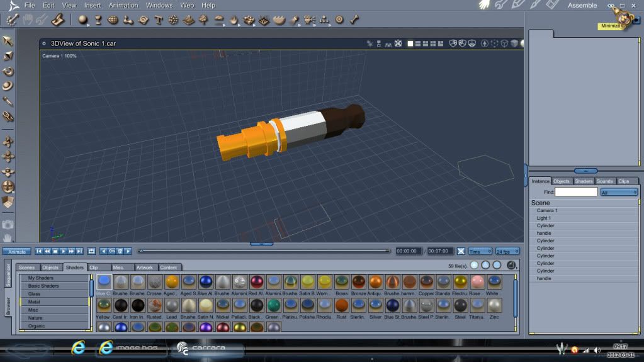Toggle the loop playback button
Image resolution: width=644 pixels, height=362 pixels.
[x=91, y=251]
